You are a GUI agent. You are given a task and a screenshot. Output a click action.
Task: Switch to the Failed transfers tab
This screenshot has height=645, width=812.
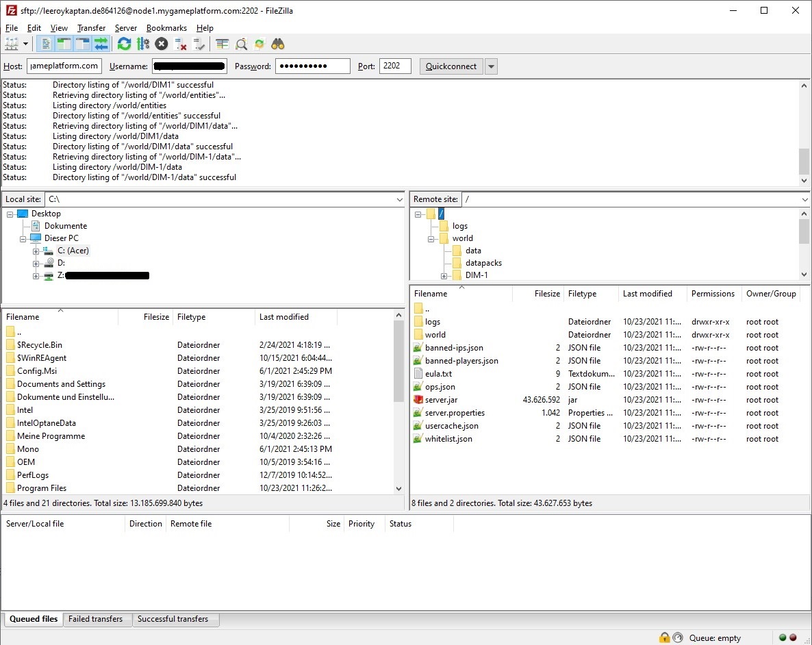click(x=96, y=619)
